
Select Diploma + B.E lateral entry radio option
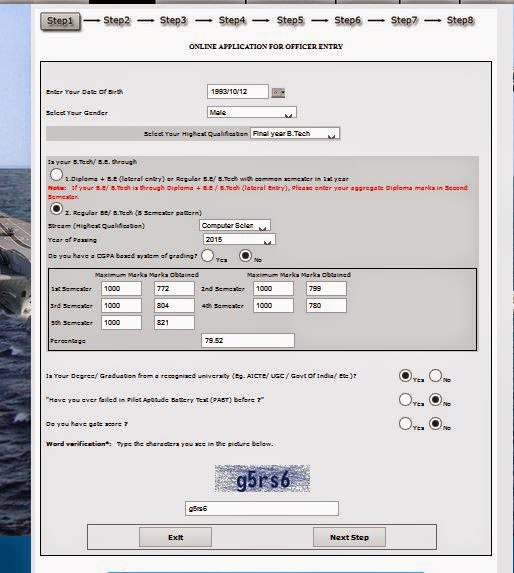point(56,175)
